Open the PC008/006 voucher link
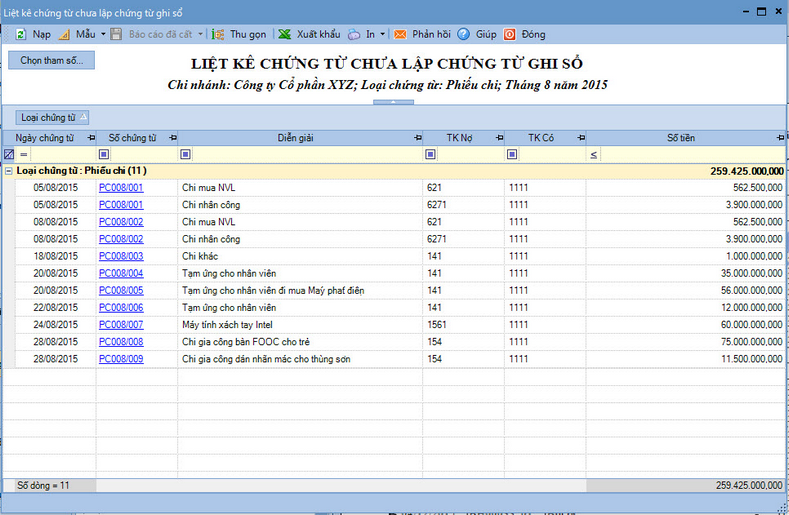Viewport: 789px width, 515px height. (121, 308)
